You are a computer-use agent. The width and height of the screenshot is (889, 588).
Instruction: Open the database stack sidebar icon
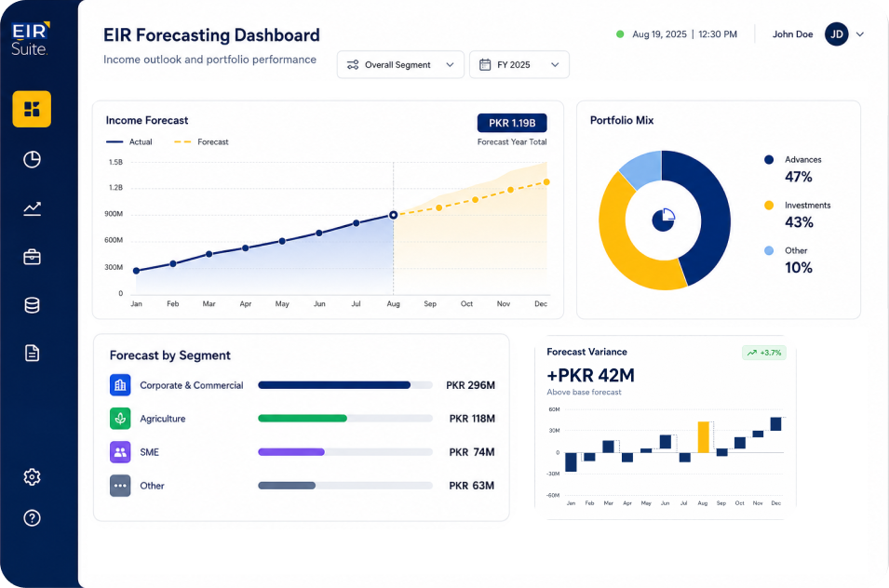(32, 305)
